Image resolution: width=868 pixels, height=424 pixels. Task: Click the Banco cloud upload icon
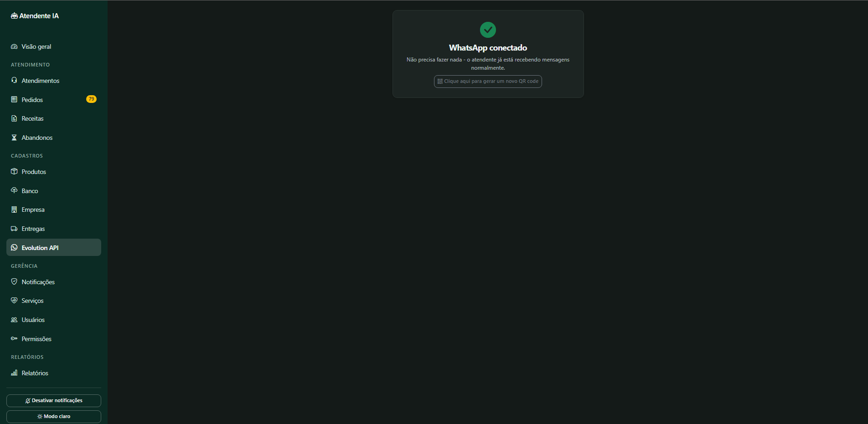(14, 190)
